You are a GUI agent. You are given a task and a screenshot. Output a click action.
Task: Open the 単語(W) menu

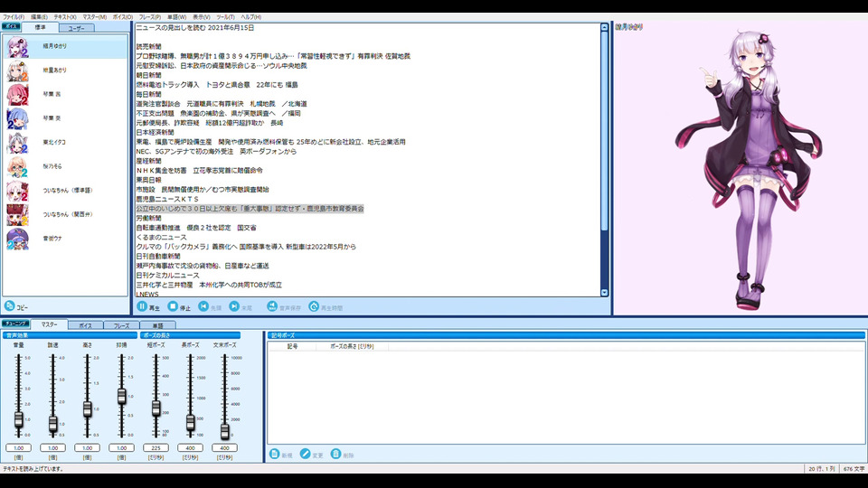pyautogui.click(x=177, y=17)
